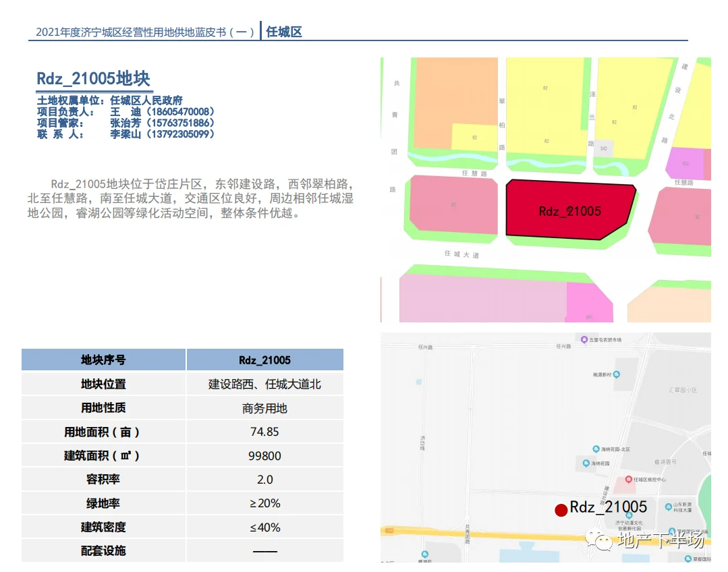Select the 海纳花园-北区 map pin
The height and width of the screenshot is (572, 728).
(x=596, y=449)
